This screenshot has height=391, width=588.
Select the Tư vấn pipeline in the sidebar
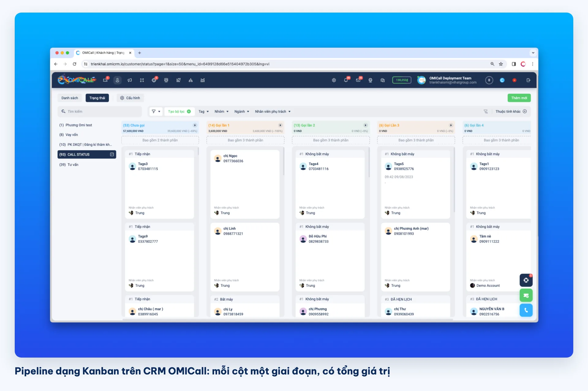tap(69, 165)
